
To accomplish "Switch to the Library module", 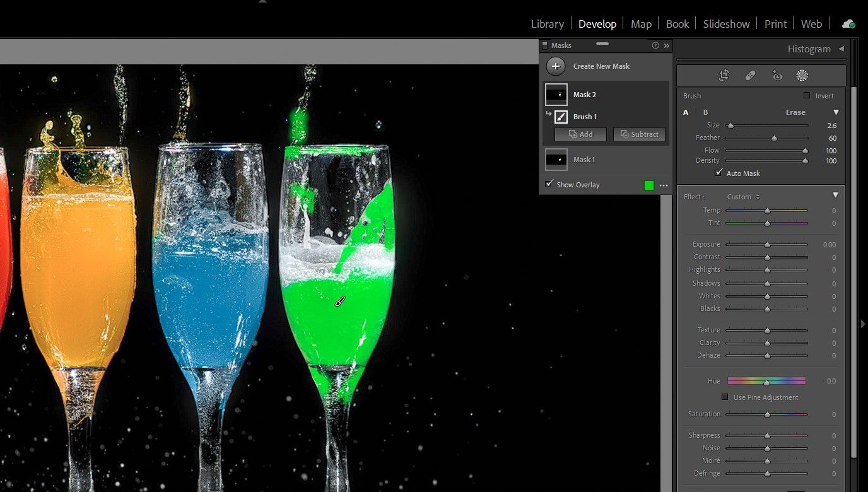I will coord(547,24).
